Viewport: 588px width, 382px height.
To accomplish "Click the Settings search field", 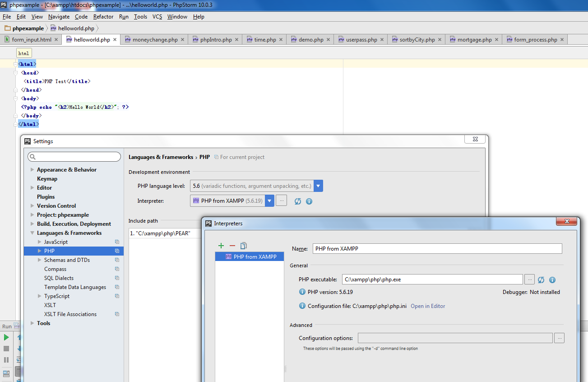I will pos(74,157).
